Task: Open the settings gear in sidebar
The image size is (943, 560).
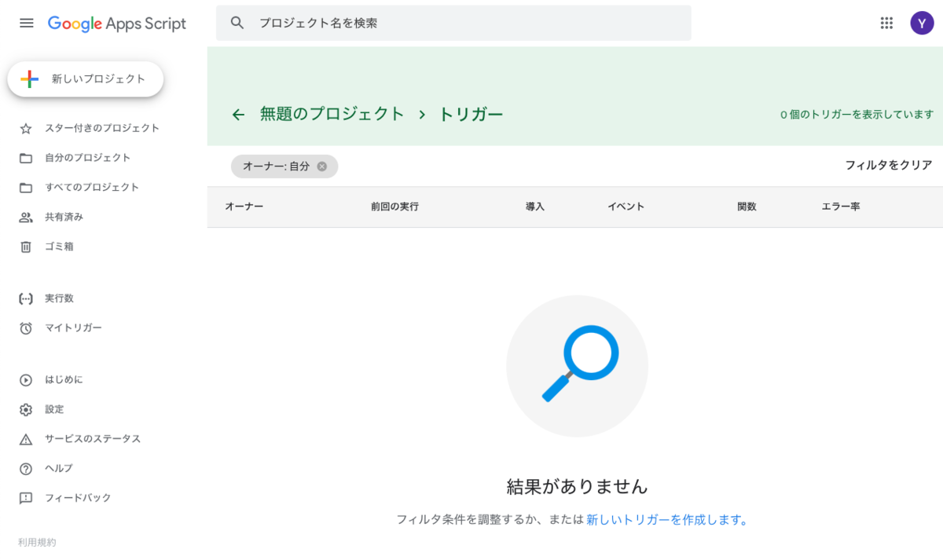Action: click(24, 409)
